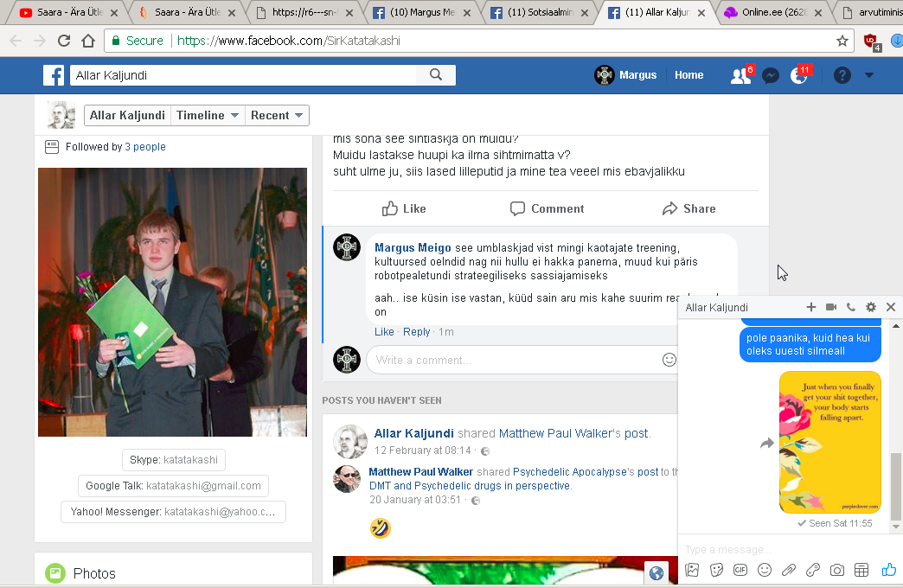Close the Allar Kaljundi chat window

click(x=890, y=307)
